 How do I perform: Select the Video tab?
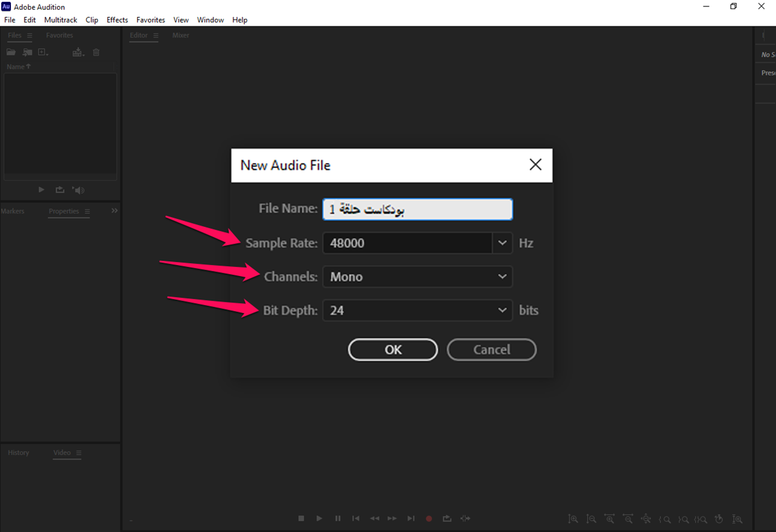tap(62, 453)
